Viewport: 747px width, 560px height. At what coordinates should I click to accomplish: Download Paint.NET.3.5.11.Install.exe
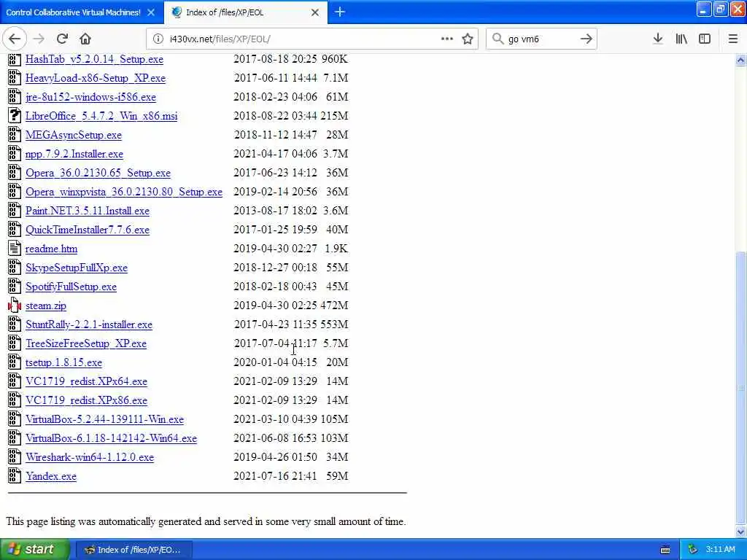point(88,211)
